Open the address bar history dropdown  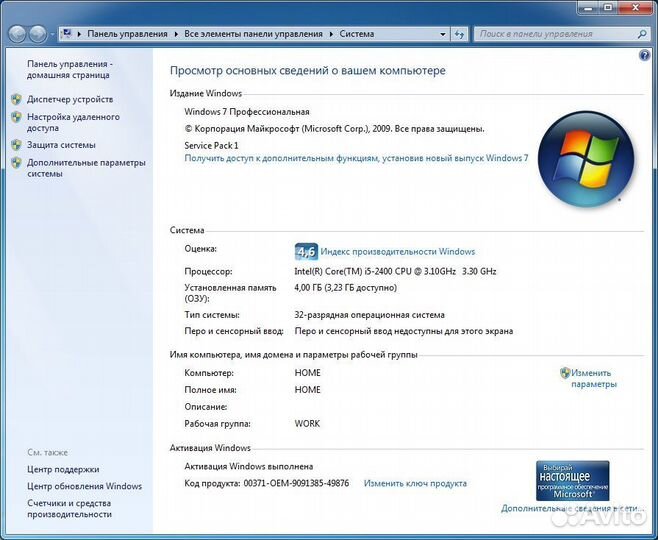click(x=443, y=34)
